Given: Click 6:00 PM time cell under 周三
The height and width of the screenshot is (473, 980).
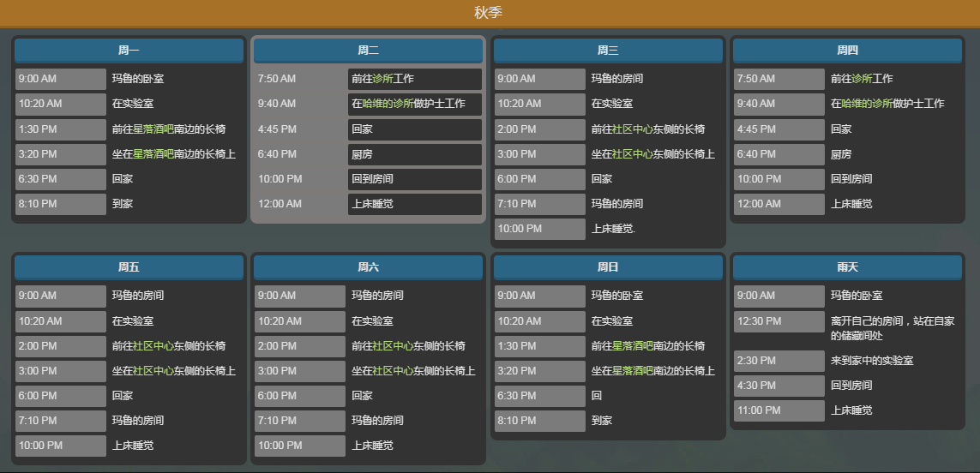Looking at the screenshot, I should (540, 179).
